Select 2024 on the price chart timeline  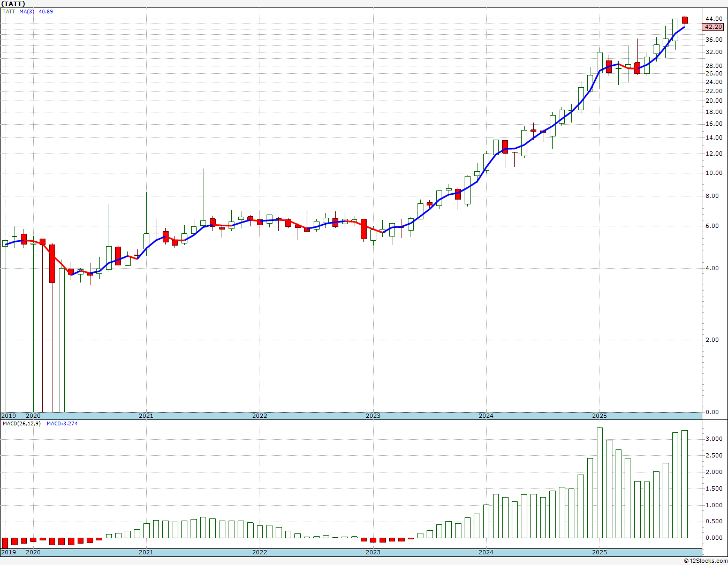(x=486, y=416)
